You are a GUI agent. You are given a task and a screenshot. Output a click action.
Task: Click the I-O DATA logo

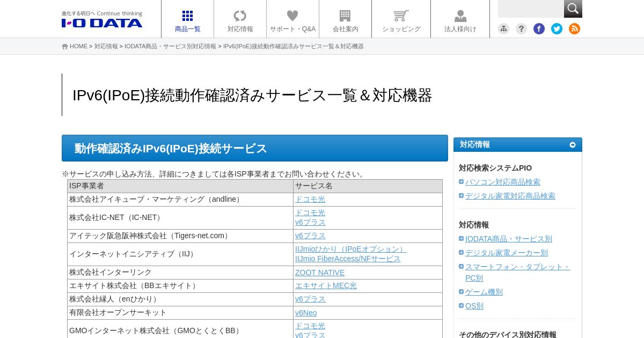(102, 19)
